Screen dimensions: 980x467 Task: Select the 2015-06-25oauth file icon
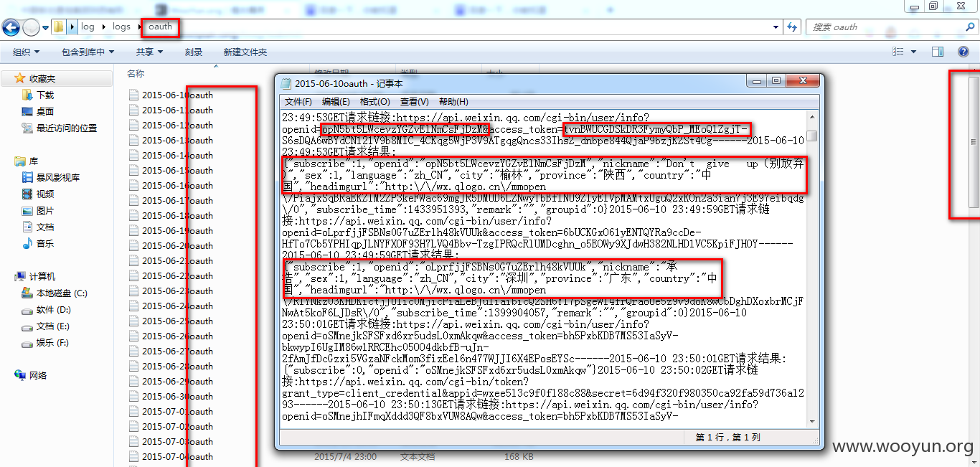pyautogui.click(x=133, y=321)
